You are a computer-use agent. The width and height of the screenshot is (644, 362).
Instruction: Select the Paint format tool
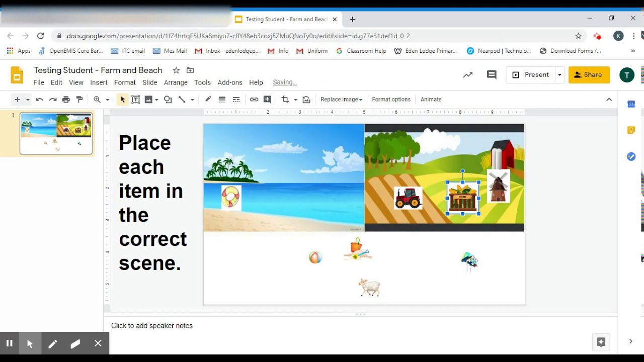coord(79,100)
